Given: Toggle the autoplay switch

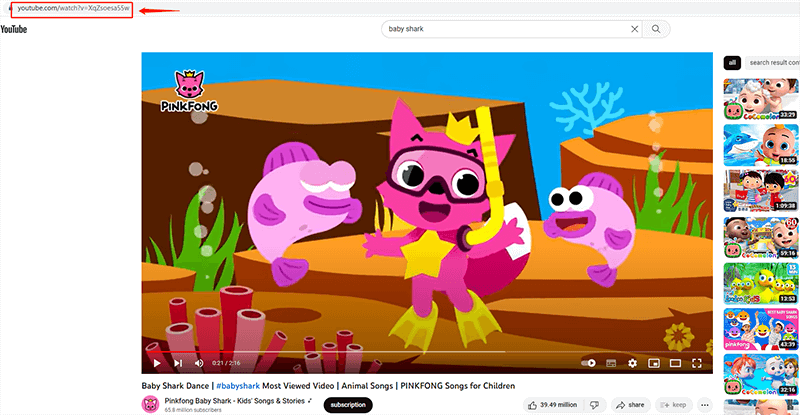Looking at the screenshot, I should coord(588,363).
